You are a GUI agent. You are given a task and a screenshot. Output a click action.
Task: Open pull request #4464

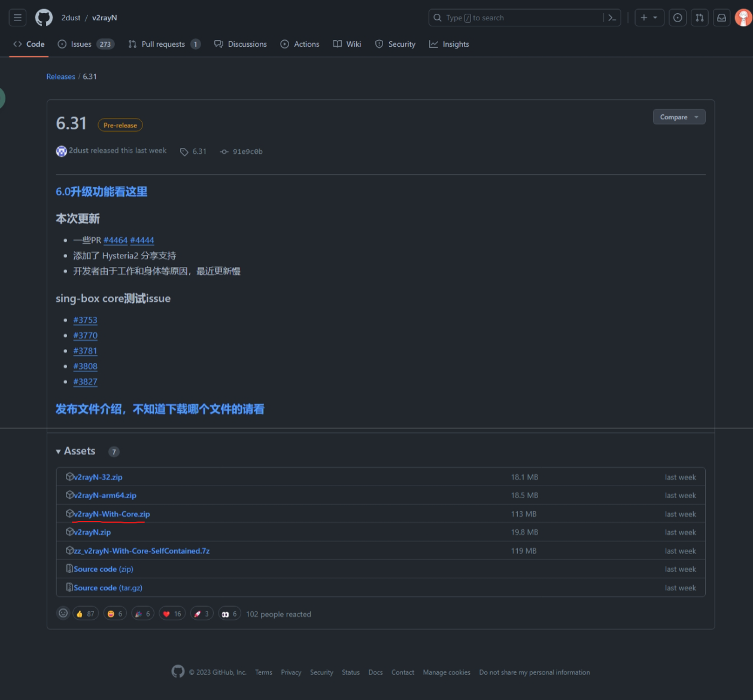116,240
